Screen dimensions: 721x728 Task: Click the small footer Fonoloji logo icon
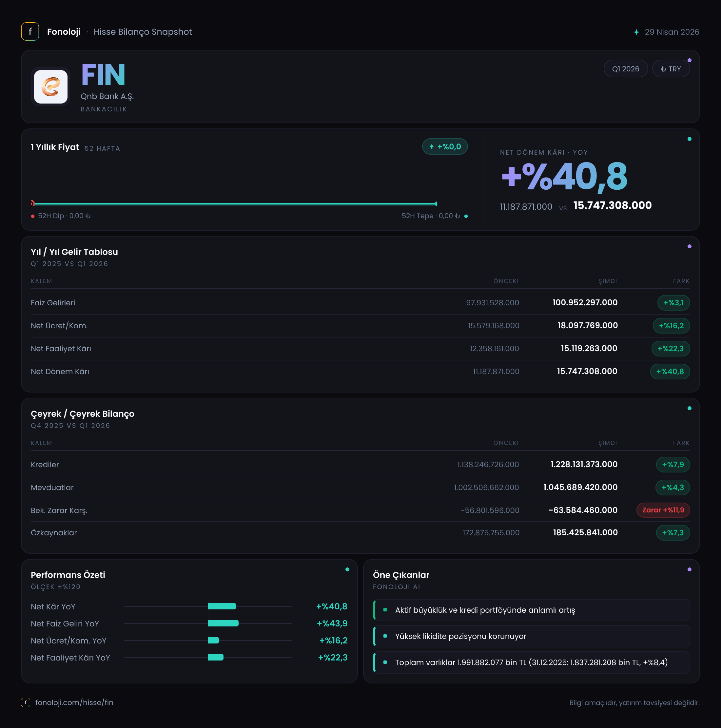26,702
